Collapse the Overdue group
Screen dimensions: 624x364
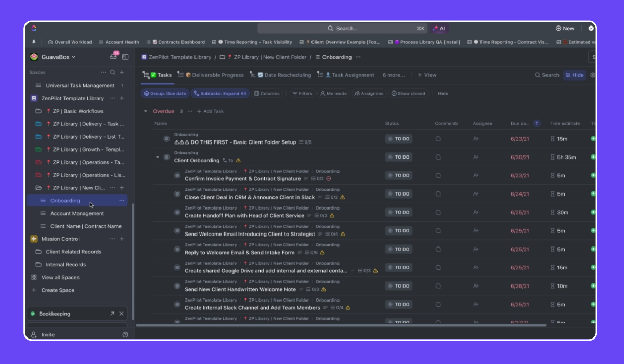pos(146,111)
